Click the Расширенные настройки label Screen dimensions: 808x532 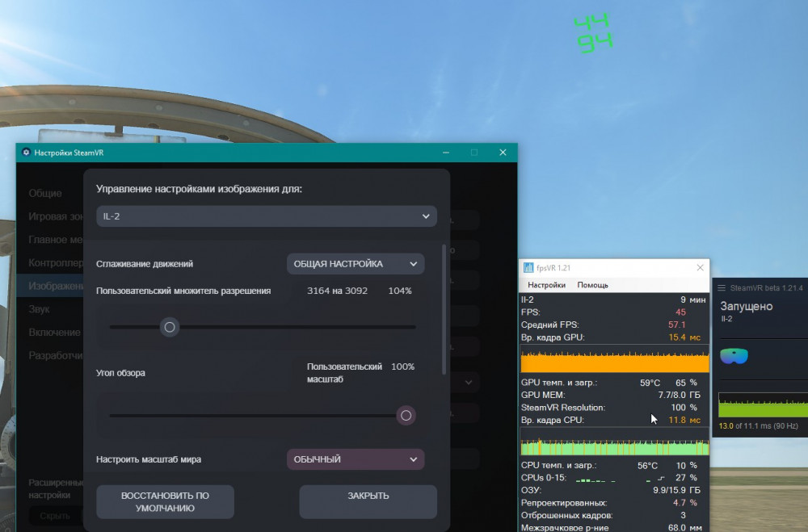(x=56, y=488)
